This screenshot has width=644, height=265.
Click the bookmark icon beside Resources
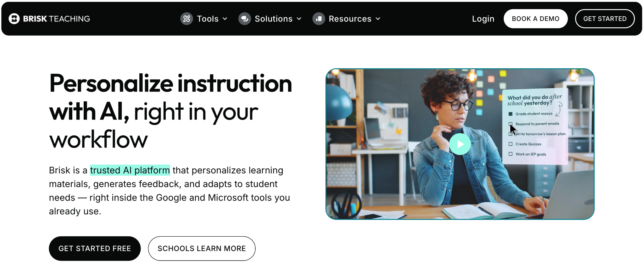pyautogui.click(x=319, y=19)
